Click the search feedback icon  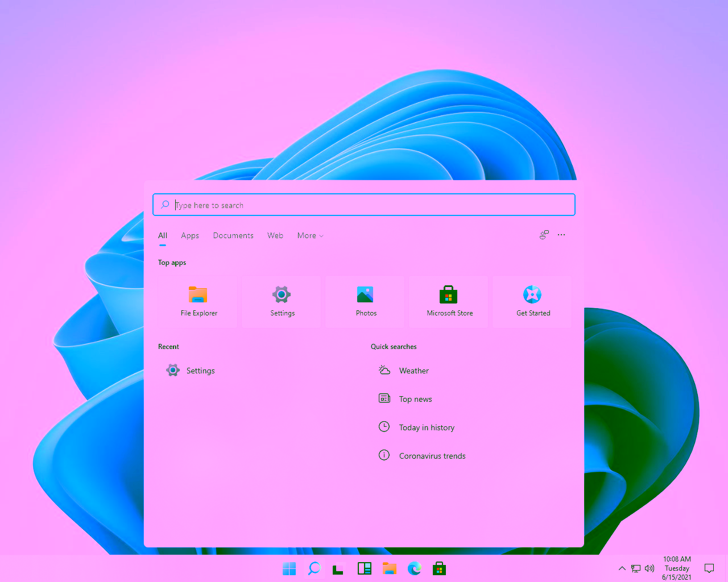click(544, 235)
